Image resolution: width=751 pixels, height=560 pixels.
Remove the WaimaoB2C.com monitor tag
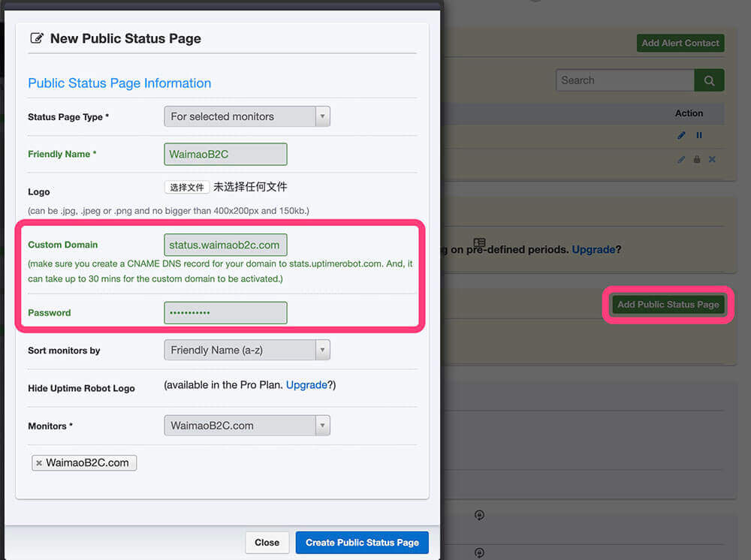tap(39, 463)
